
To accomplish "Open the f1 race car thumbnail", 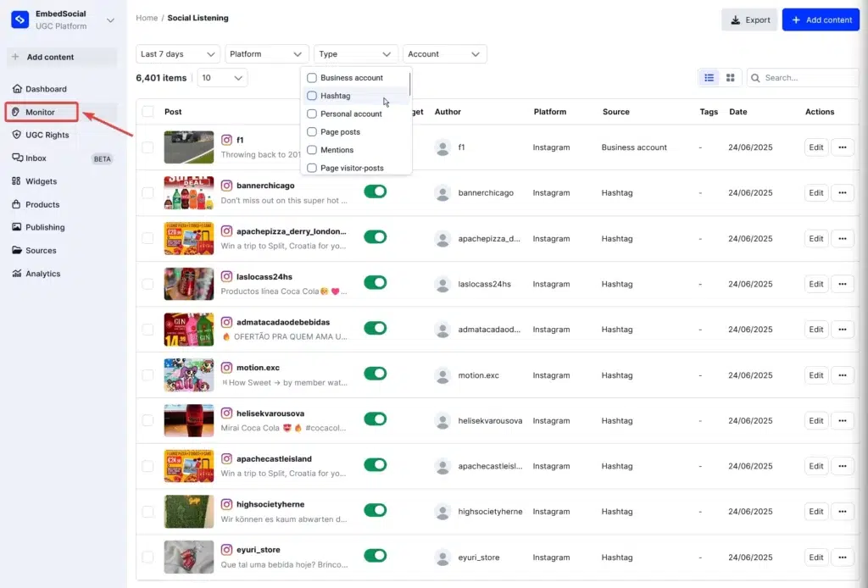I will pos(189,147).
